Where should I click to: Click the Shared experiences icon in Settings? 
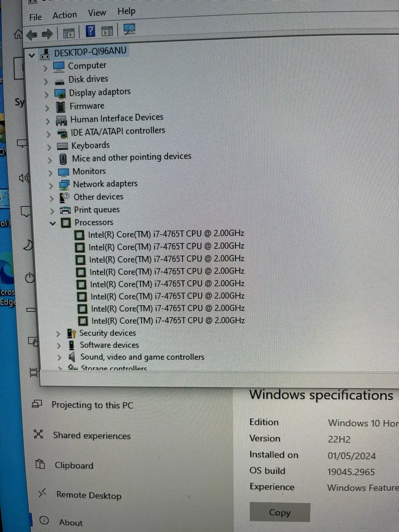(x=39, y=434)
